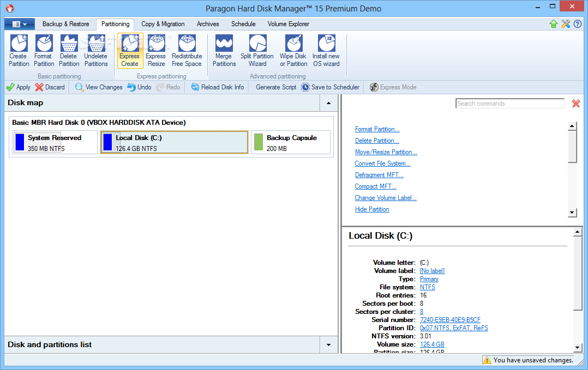Start Split Partition Wizard
The width and height of the screenshot is (588, 370).
pyautogui.click(x=257, y=51)
